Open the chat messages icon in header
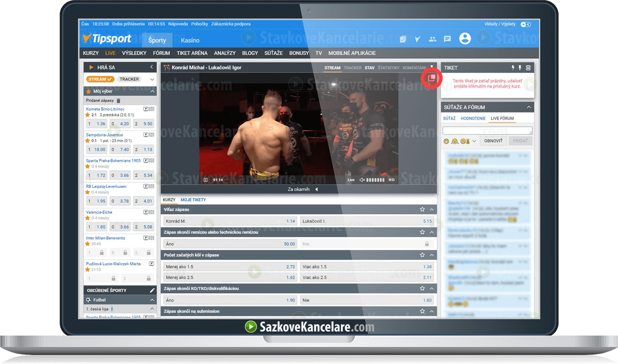The width and height of the screenshot is (618, 364). pyautogui.click(x=447, y=39)
